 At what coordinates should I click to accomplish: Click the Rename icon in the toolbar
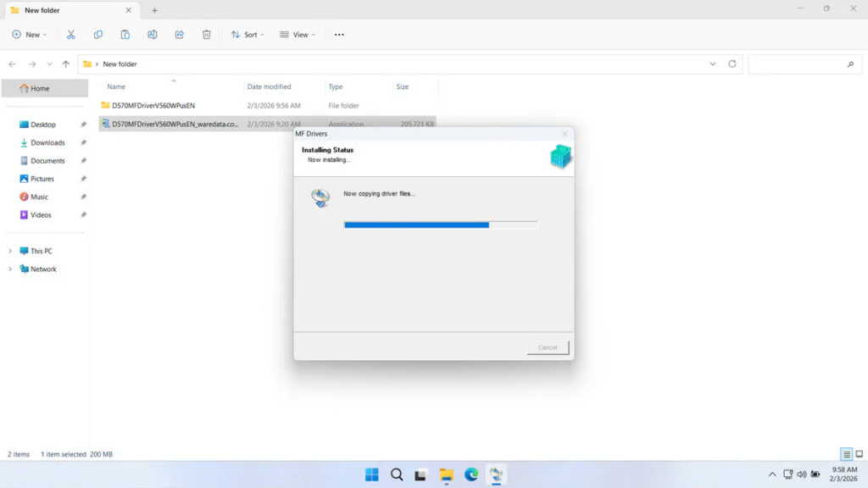(x=153, y=34)
